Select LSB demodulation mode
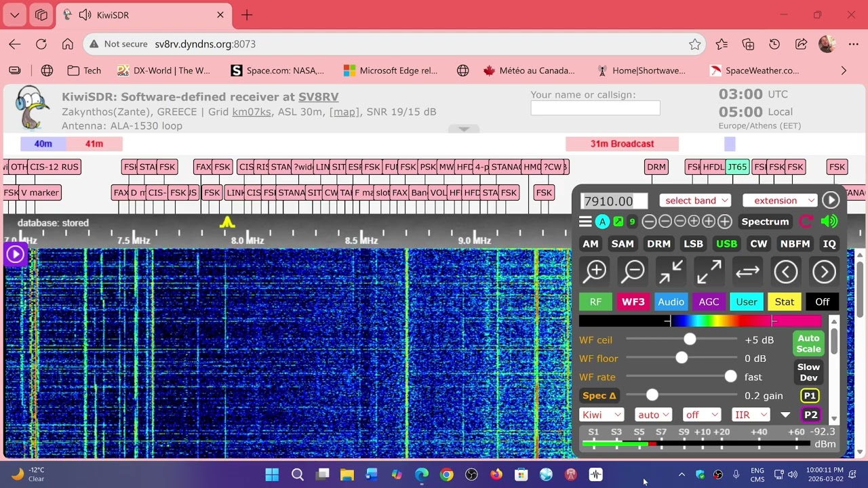868x488 pixels. click(x=693, y=244)
